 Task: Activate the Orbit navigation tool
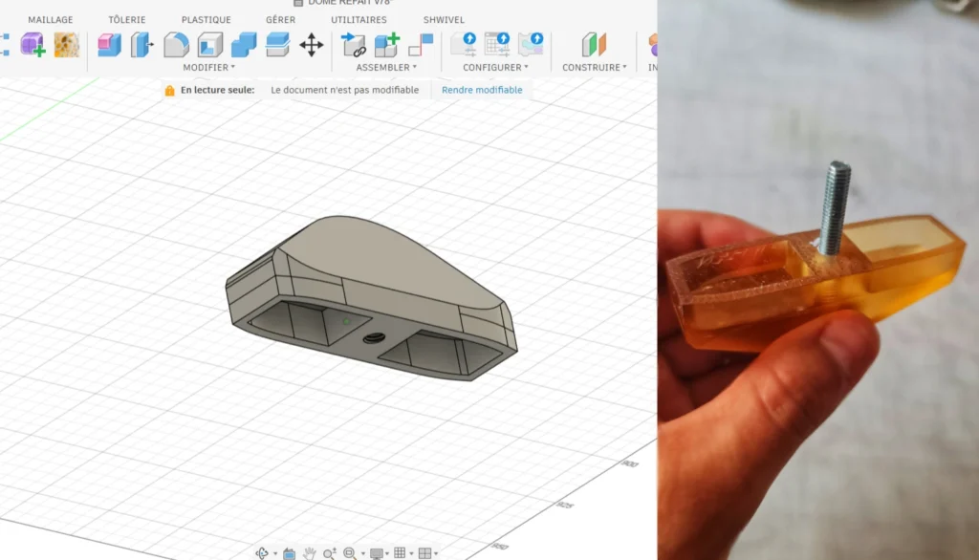tap(262, 553)
